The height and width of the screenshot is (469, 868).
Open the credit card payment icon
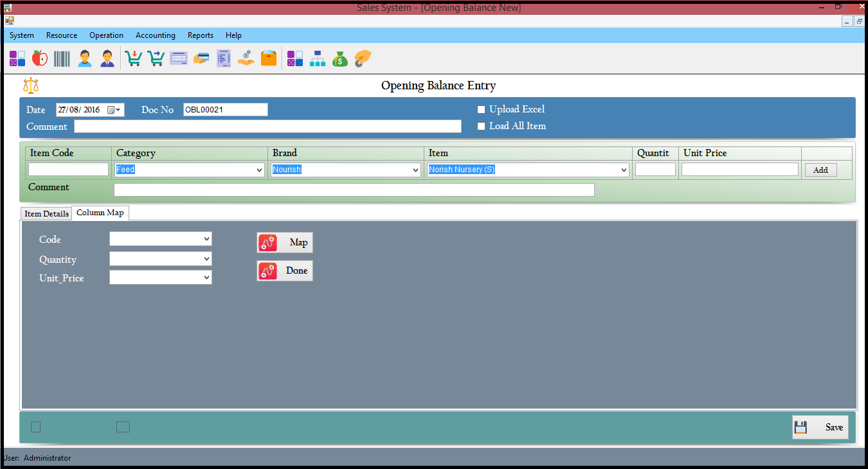pyautogui.click(x=201, y=59)
